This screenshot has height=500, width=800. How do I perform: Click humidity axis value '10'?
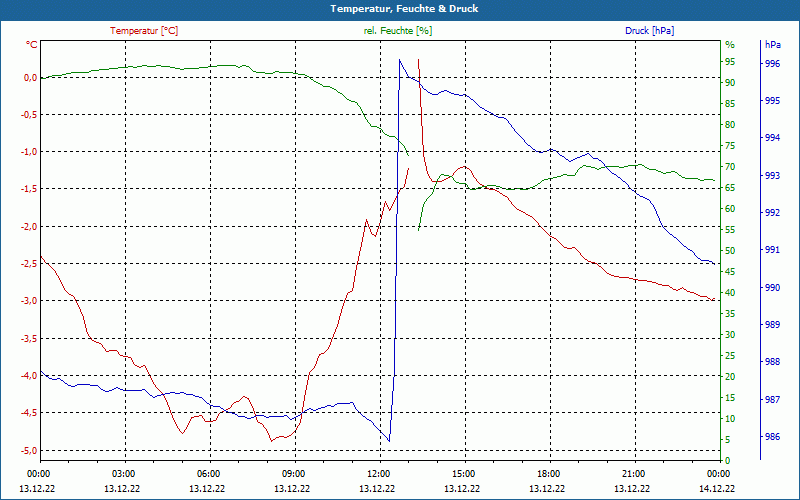(730, 418)
